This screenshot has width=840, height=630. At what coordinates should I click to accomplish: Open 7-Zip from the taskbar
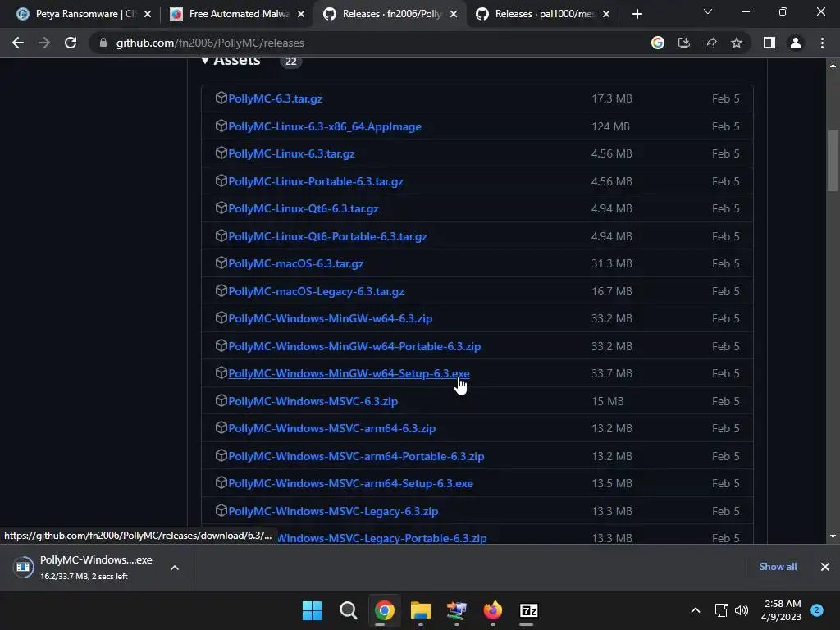click(x=529, y=610)
